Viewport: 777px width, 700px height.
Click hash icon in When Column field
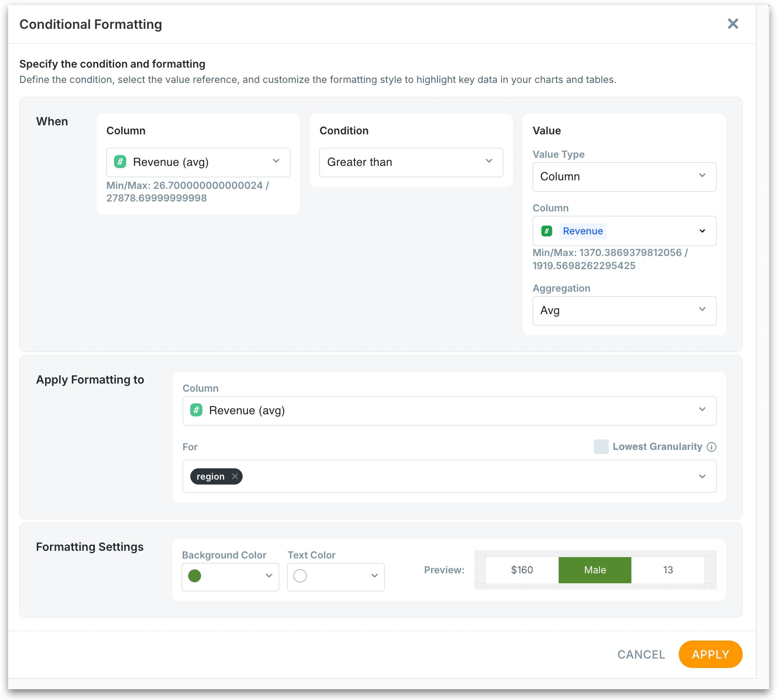(x=120, y=162)
